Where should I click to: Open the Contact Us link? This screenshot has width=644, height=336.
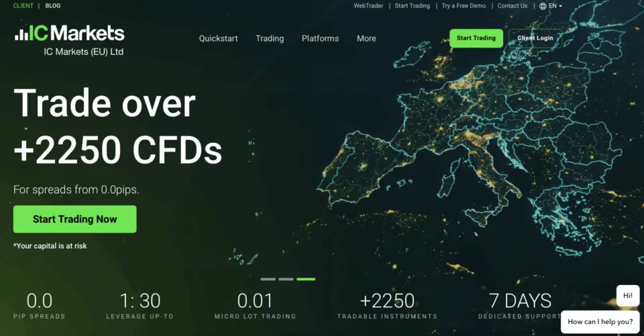point(513,6)
